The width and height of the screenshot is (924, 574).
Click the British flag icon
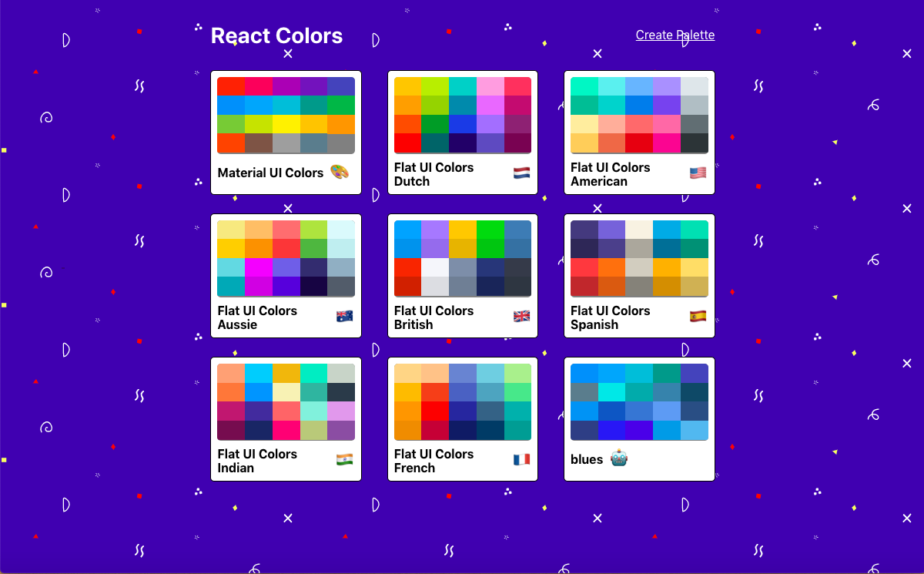(521, 316)
